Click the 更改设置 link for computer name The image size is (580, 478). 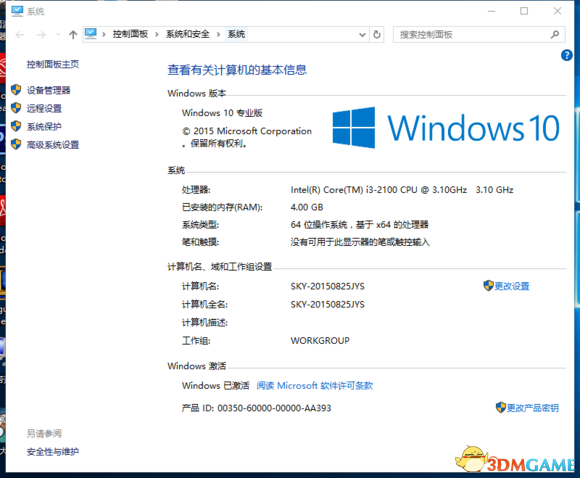512,286
